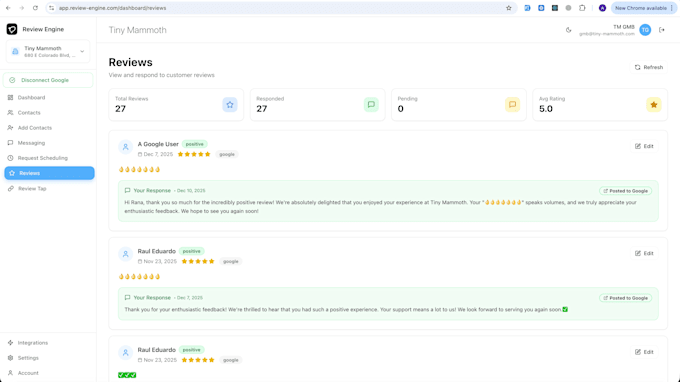Click the Integrations icon in sidebar
This screenshot has height=382, width=680.
pos(10,343)
